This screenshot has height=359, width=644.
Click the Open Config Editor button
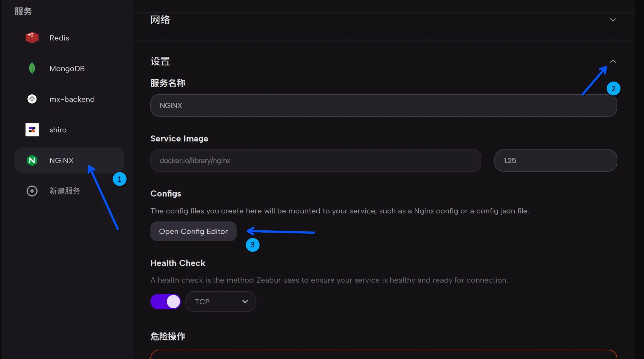[x=193, y=231]
